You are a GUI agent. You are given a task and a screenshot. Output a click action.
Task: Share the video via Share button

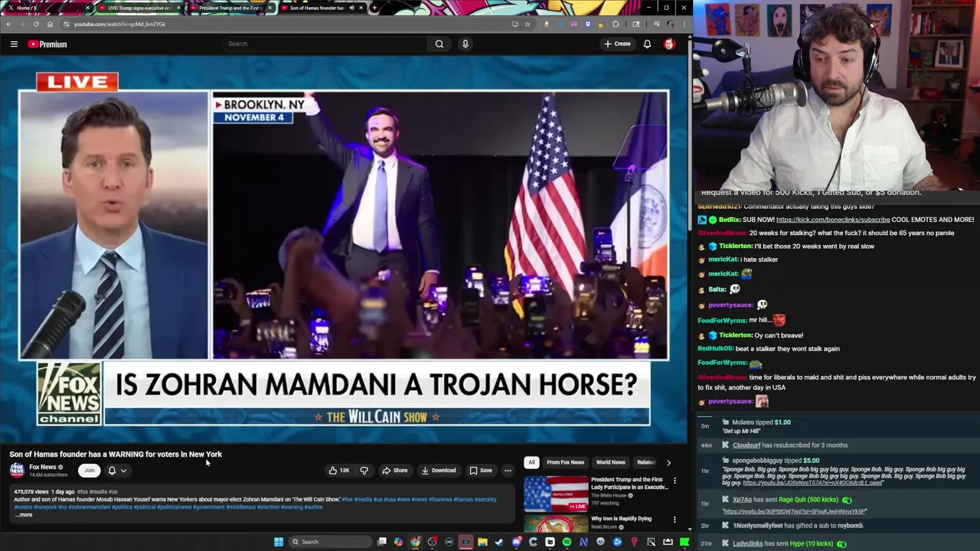click(x=395, y=471)
